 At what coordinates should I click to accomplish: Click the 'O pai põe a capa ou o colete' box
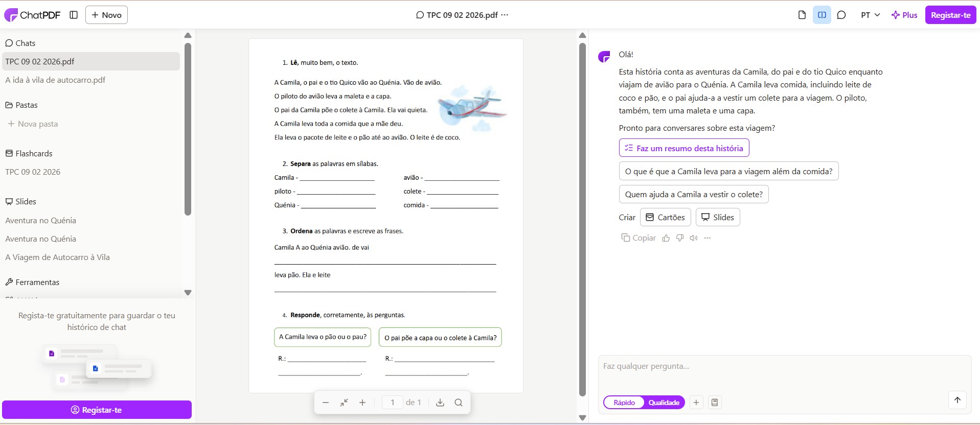pos(440,337)
